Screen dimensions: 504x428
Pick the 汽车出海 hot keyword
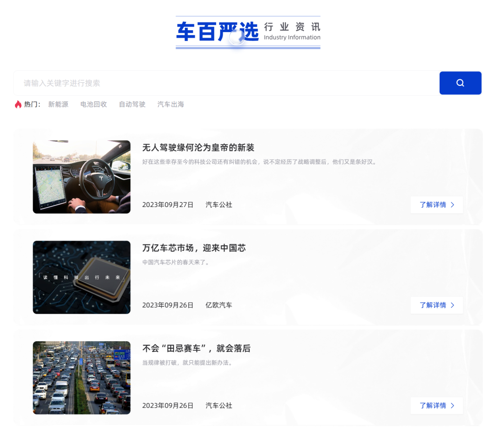(170, 104)
